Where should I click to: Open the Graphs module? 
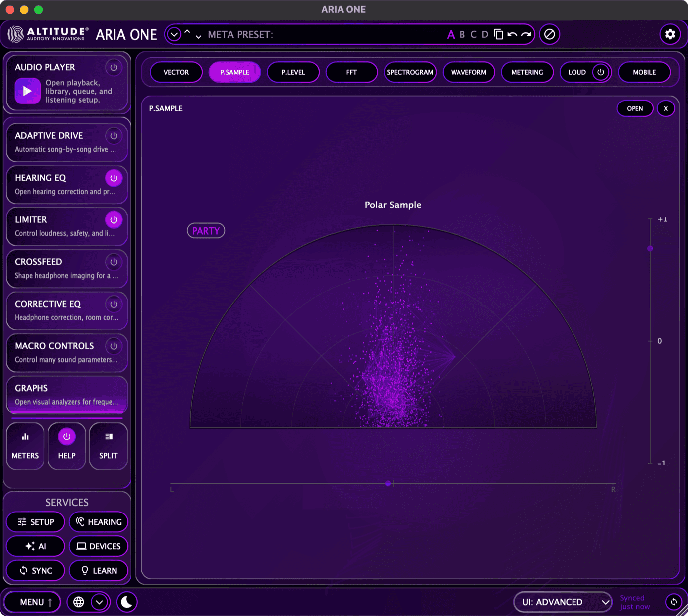tap(67, 395)
